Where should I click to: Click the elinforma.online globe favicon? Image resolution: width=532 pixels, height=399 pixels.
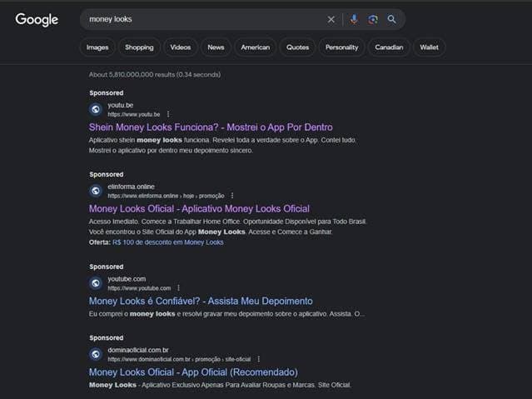click(x=96, y=191)
